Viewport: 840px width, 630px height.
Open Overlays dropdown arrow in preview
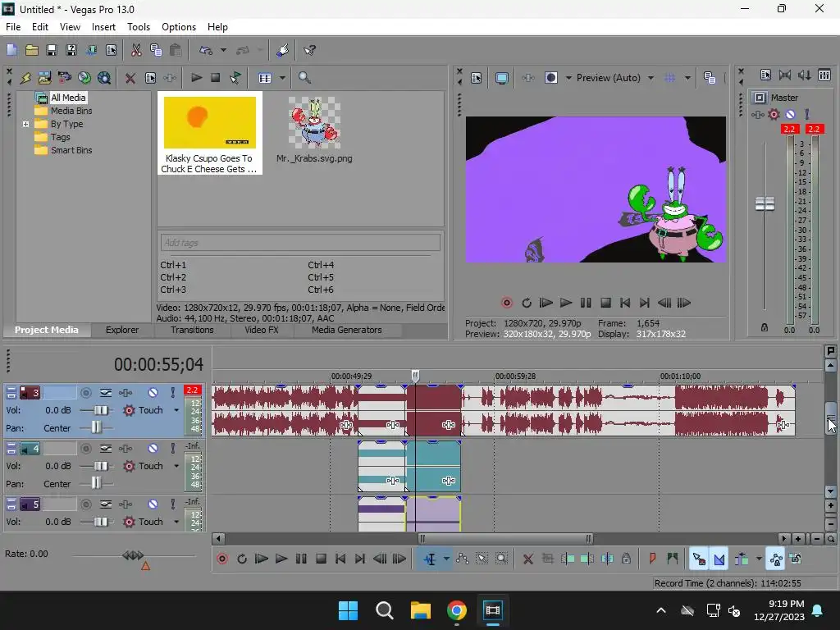pos(687,78)
